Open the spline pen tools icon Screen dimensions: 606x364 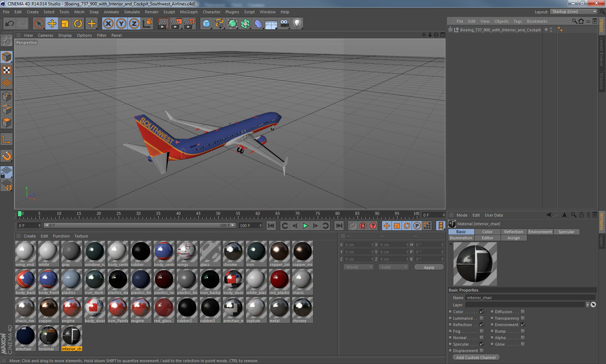pyautogui.click(x=219, y=24)
